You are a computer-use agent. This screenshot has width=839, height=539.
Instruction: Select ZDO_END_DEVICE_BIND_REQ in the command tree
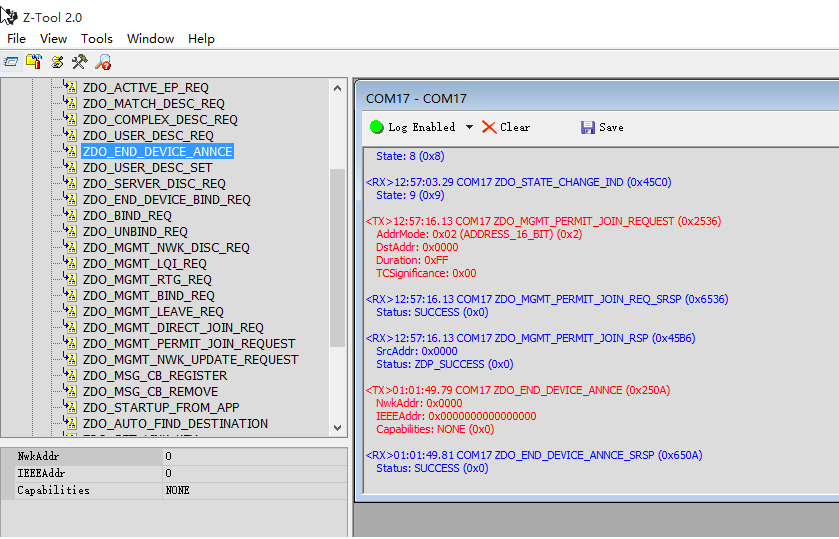click(x=166, y=200)
